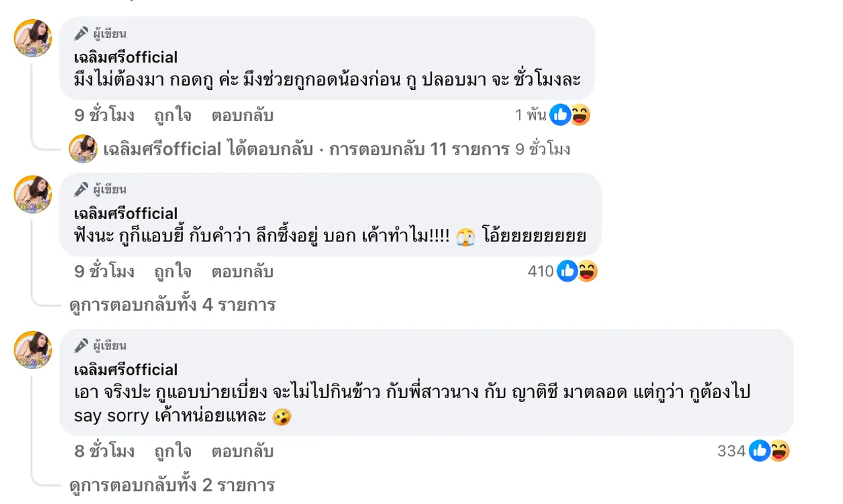Click ถูกใจ on the first comment
Viewport: 843px width, 504px height.
[x=172, y=114]
